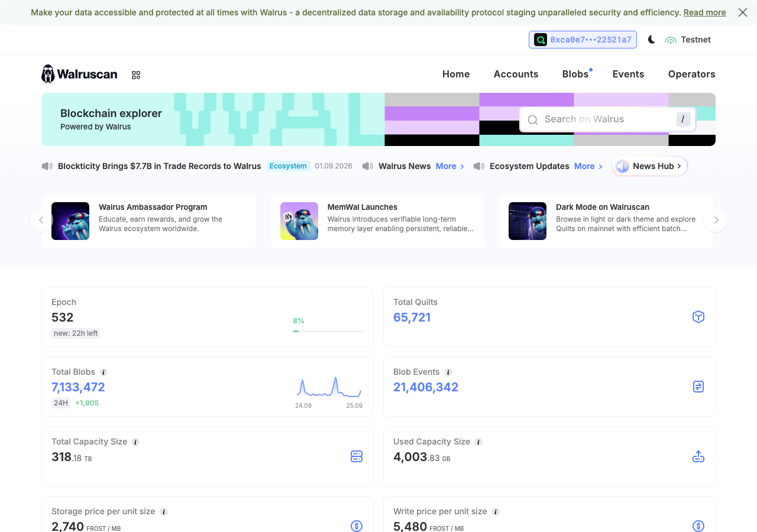Close the top Walrus announcement banner

coord(743,12)
